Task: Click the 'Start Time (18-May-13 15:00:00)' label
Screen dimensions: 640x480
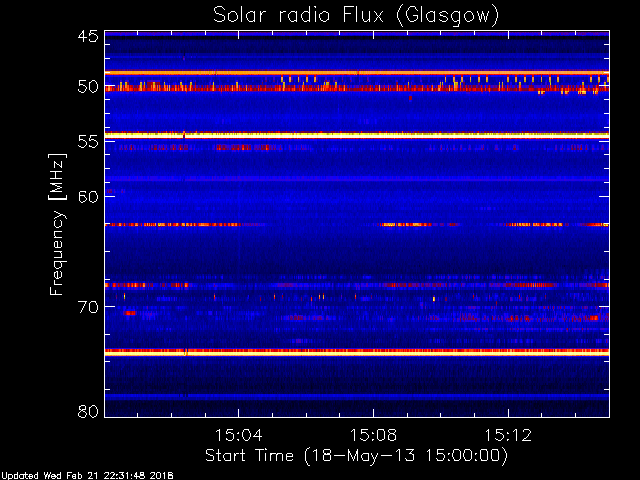Action: point(356,456)
